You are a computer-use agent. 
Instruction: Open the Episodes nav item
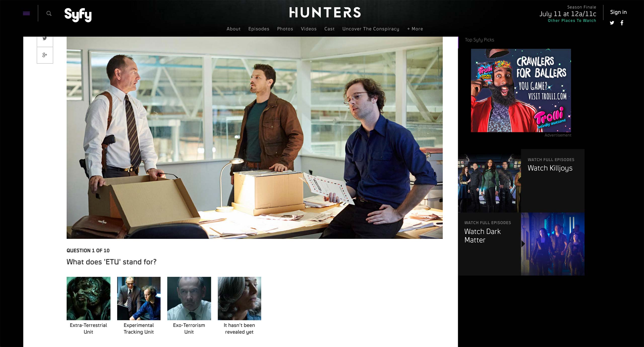point(259,29)
